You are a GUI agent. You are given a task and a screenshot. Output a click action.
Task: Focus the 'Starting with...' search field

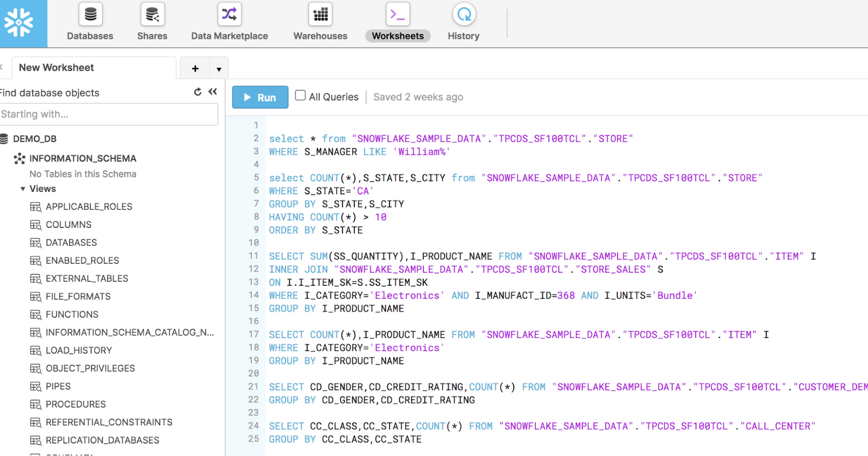(109, 114)
